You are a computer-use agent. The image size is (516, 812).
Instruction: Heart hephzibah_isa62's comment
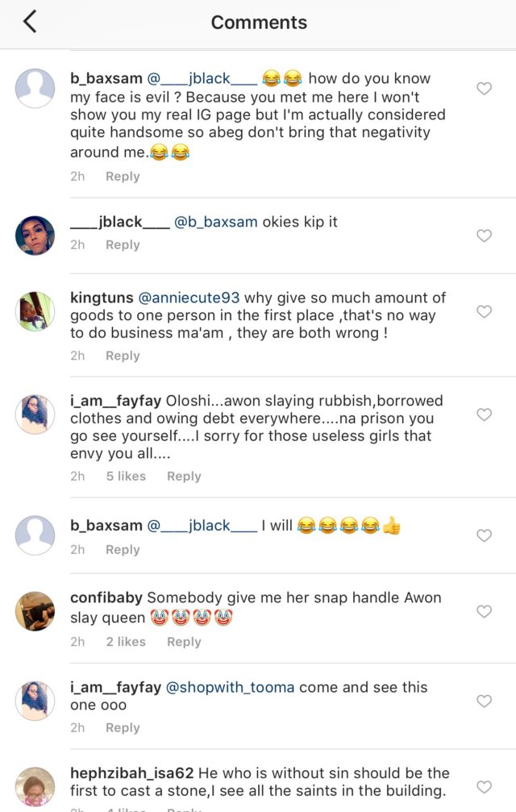pos(484,787)
